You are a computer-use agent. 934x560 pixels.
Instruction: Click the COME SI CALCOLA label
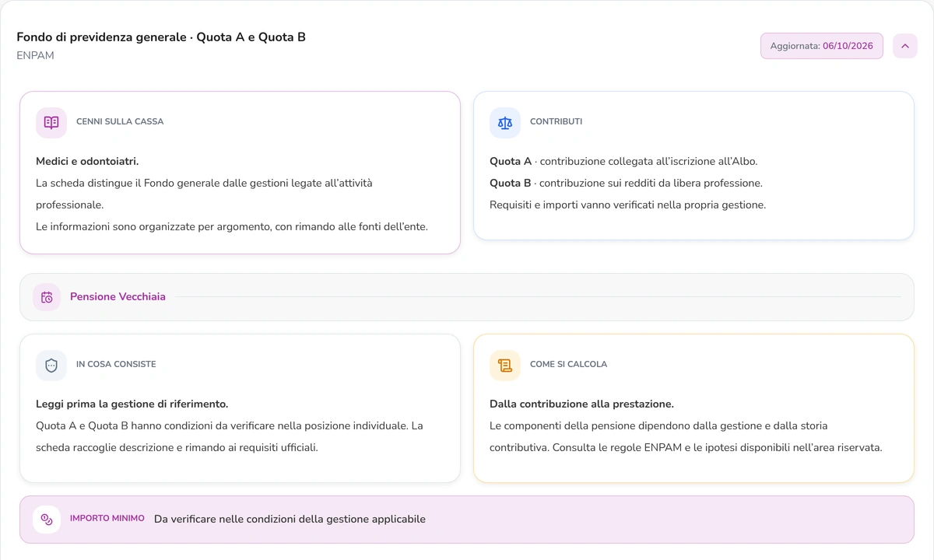[568, 365]
